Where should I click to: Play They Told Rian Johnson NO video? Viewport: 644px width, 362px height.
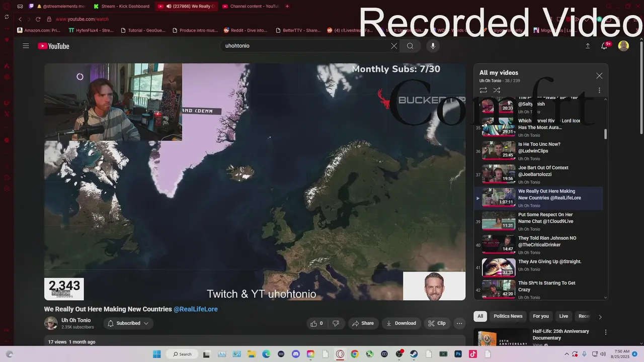pos(538,245)
